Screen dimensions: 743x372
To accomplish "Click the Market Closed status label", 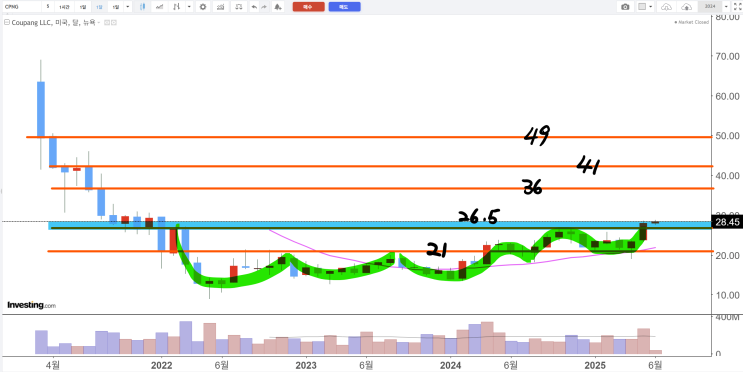I will (692, 22).
